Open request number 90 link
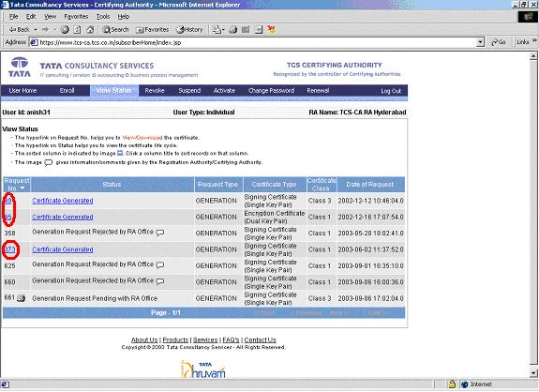This screenshot has height=392, width=539. coord(8,201)
